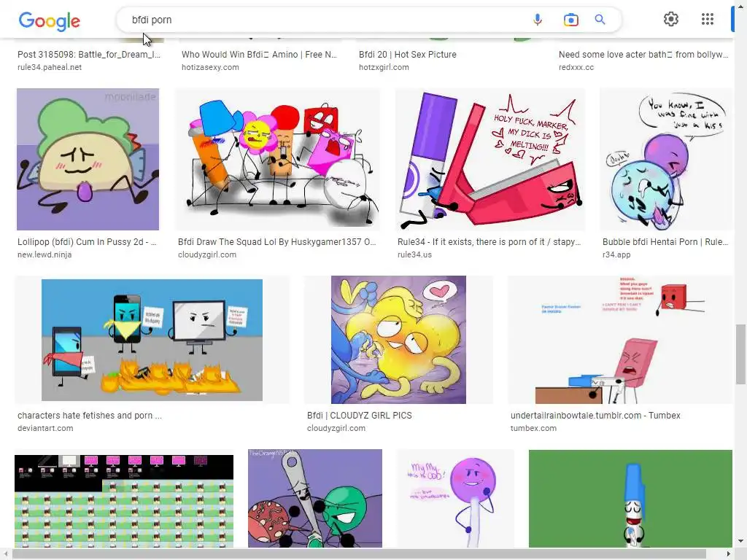Open search by image camera icon

(x=570, y=20)
